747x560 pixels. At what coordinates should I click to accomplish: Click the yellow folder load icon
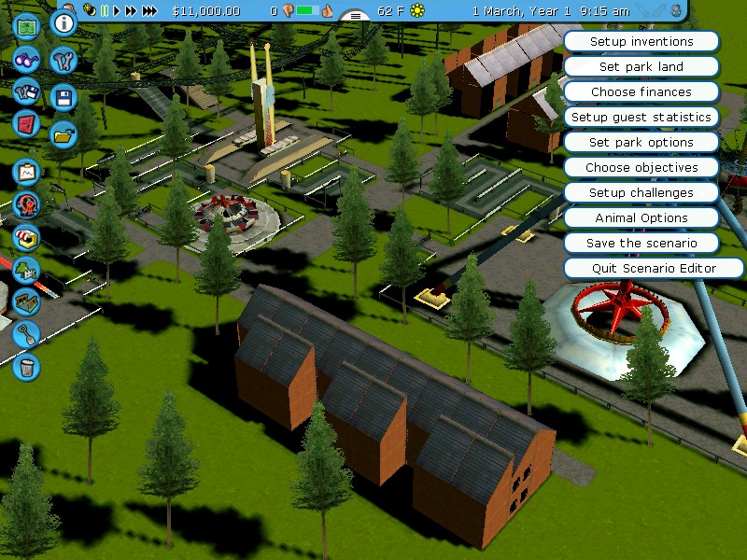(x=63, y=135)
